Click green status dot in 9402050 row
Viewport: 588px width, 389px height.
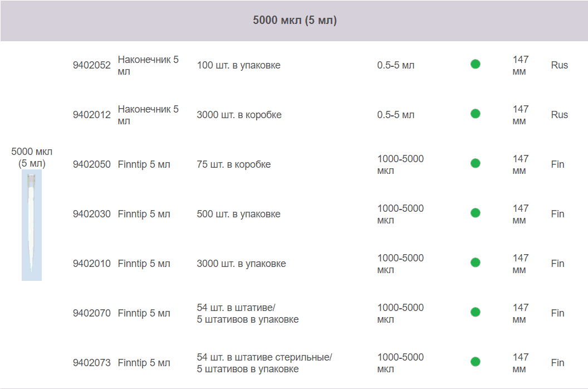pyautogui.click(x=475, y=163)
